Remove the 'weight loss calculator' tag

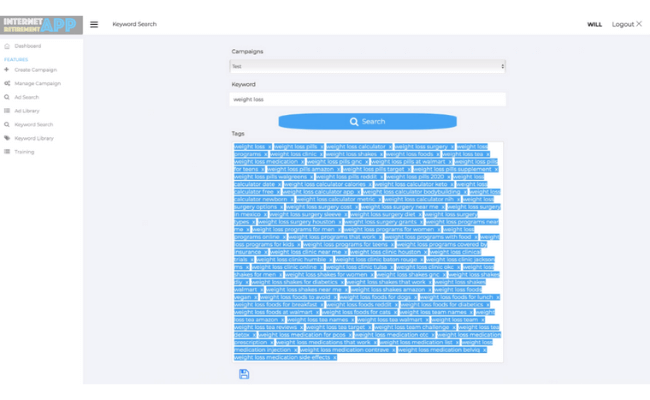pos(390,147)
